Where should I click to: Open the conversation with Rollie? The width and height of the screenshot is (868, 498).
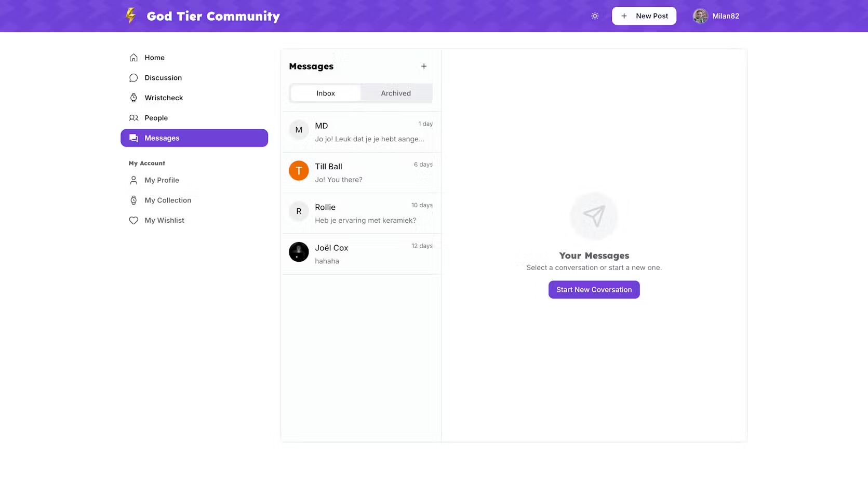tap(361, 213)
